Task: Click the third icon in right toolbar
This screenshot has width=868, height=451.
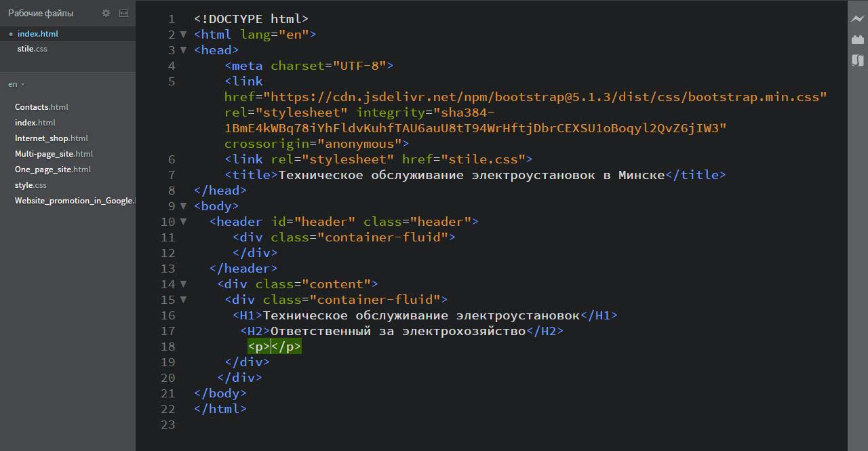Action: 858,60
